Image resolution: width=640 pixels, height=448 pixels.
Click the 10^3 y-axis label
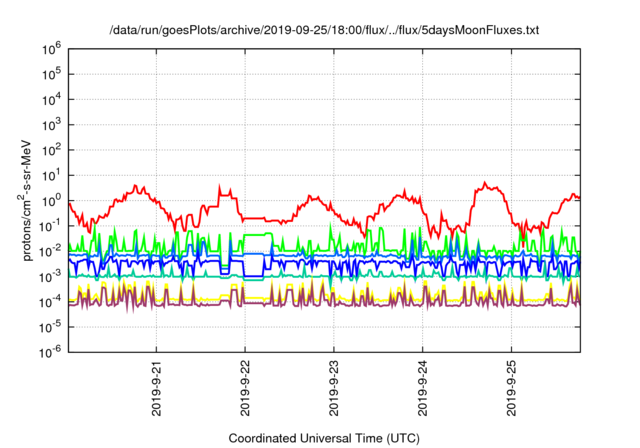point(51,126)
